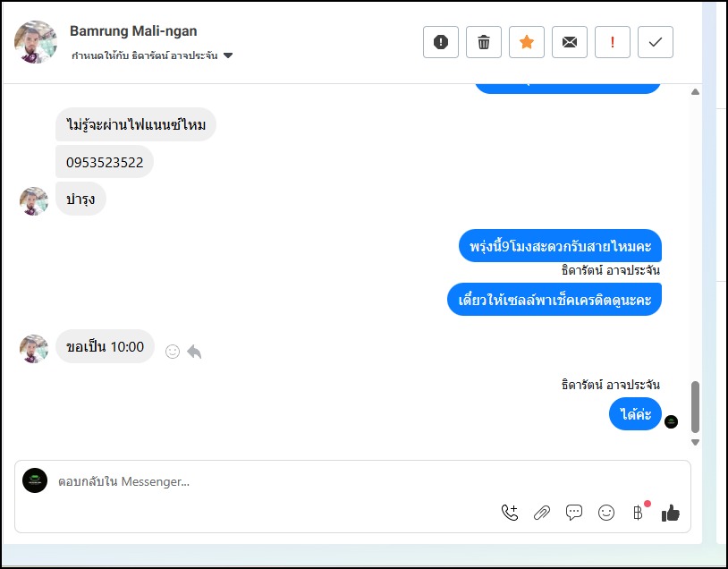Add emoji reaction to the 10:00 message
Image resolution: width=728 pixels, height=569 pixels.
[173, 352]
